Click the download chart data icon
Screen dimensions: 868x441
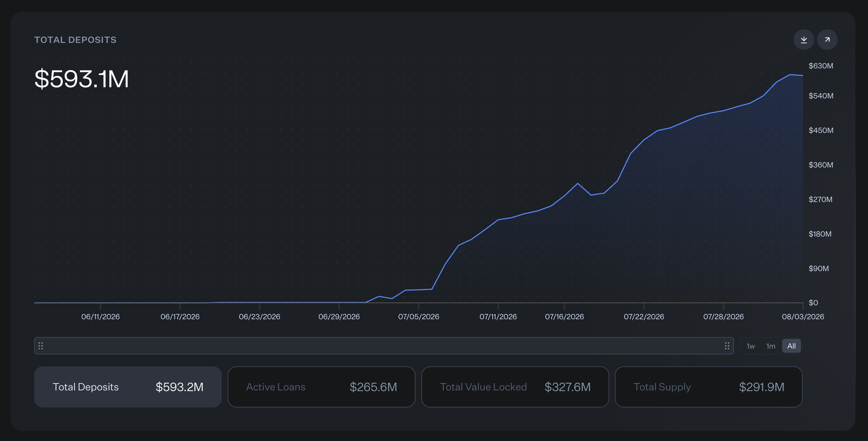804,40
